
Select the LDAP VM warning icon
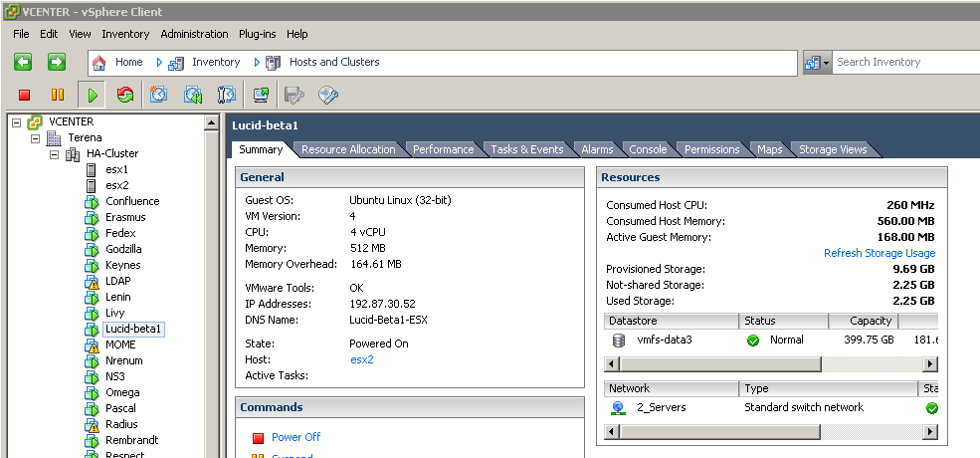(x=92, y=282)
